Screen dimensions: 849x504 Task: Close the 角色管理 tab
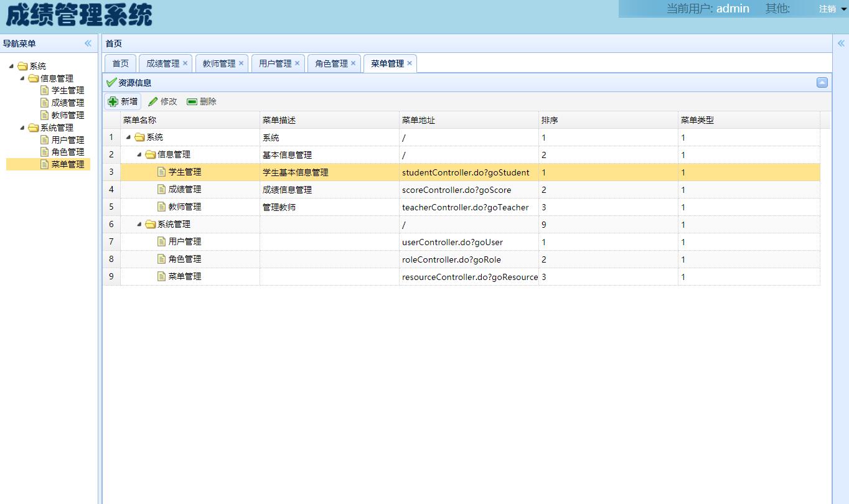coord(354,63)
